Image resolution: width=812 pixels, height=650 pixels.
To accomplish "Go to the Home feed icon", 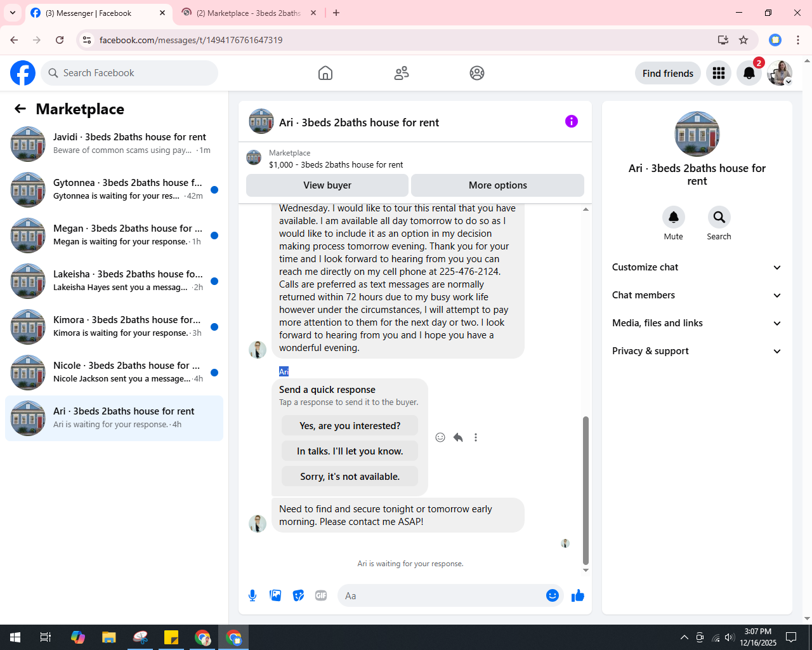I will [325, 73].
